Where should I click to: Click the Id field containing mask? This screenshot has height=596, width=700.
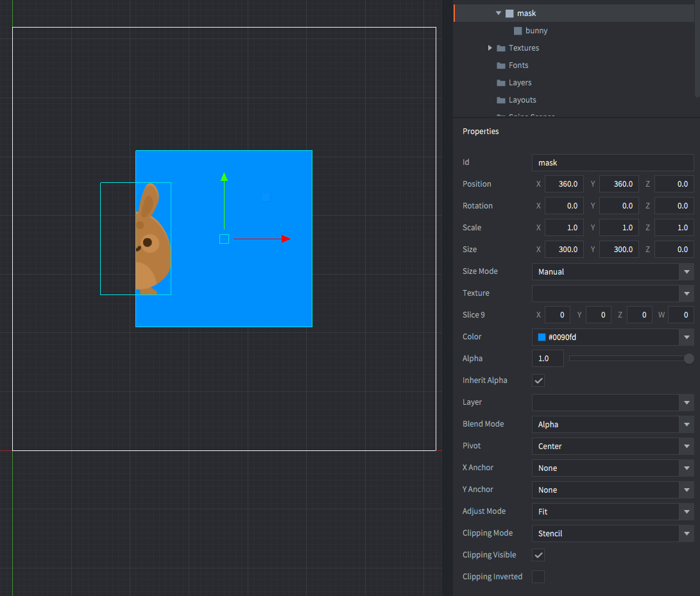pos(613,163)
